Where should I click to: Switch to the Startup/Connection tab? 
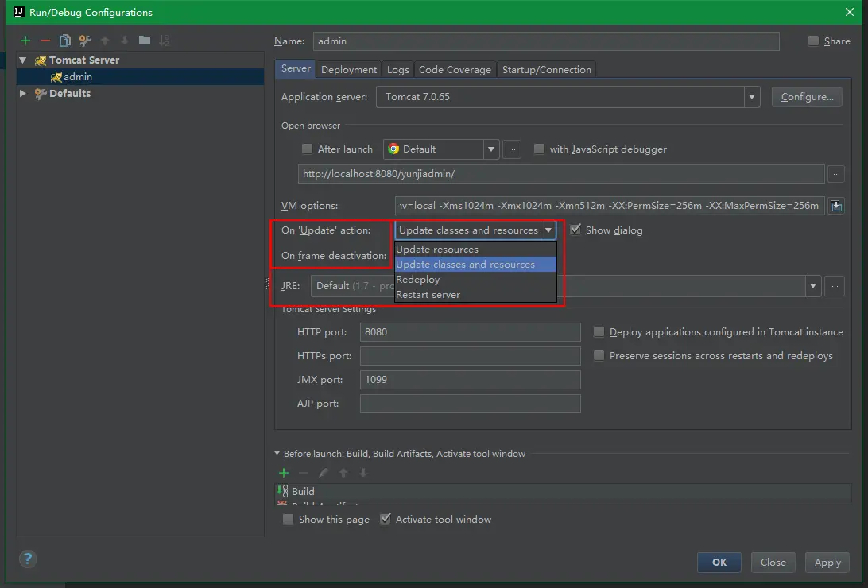[546, 70]
